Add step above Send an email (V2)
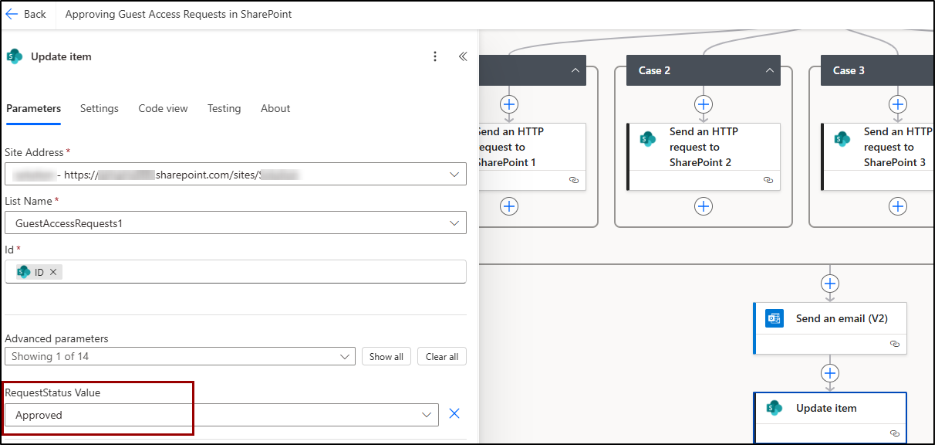 (x=829, y=281)
